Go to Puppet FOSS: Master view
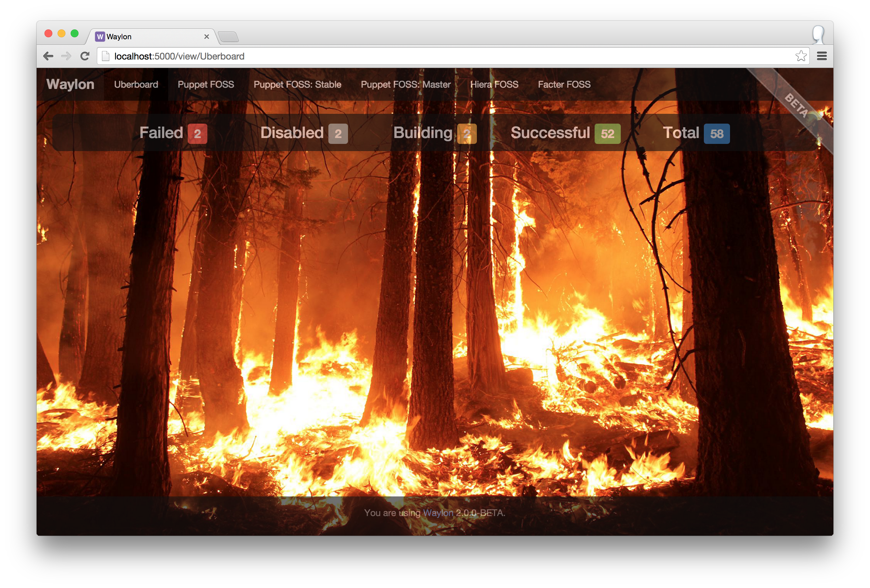Screen dimensions: 870x588 coord(406,85)
